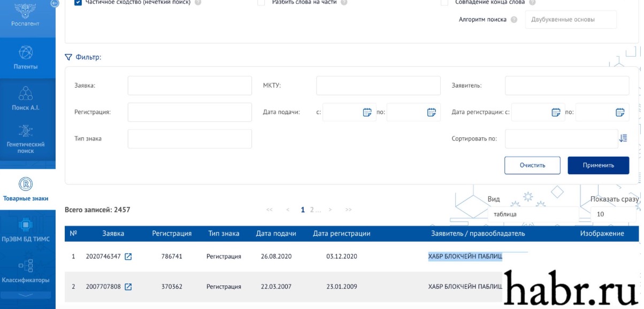Collapse the sidebar with the arrow button

pyautogui.click(x=55, y=3)
